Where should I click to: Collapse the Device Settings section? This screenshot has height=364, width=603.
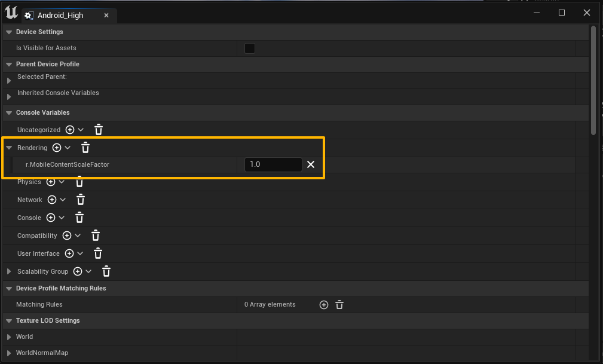pyautogui.click(x=9, y=32)
